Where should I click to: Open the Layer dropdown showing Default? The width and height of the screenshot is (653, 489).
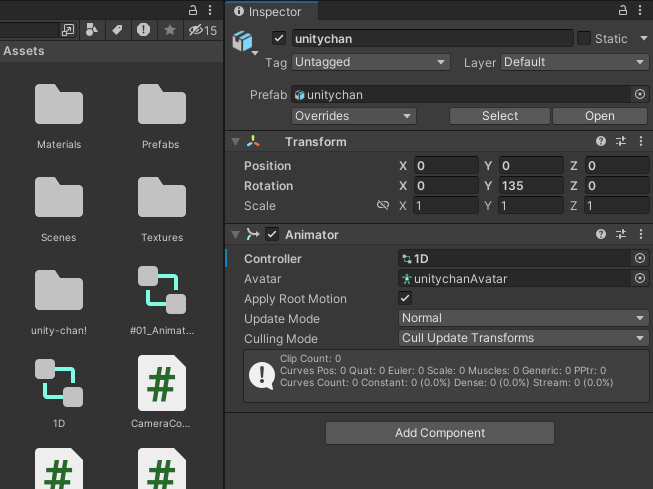coord(574,62)
